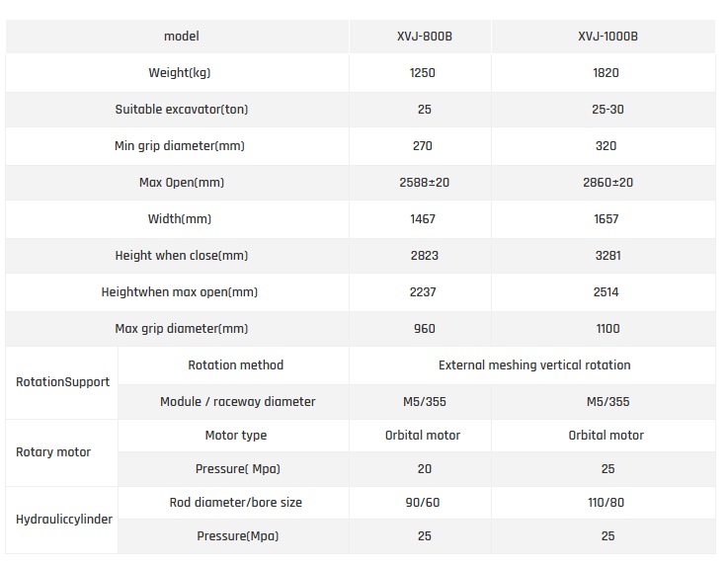
Task: Select the 'model' header cell
Action: coord(181,37)
